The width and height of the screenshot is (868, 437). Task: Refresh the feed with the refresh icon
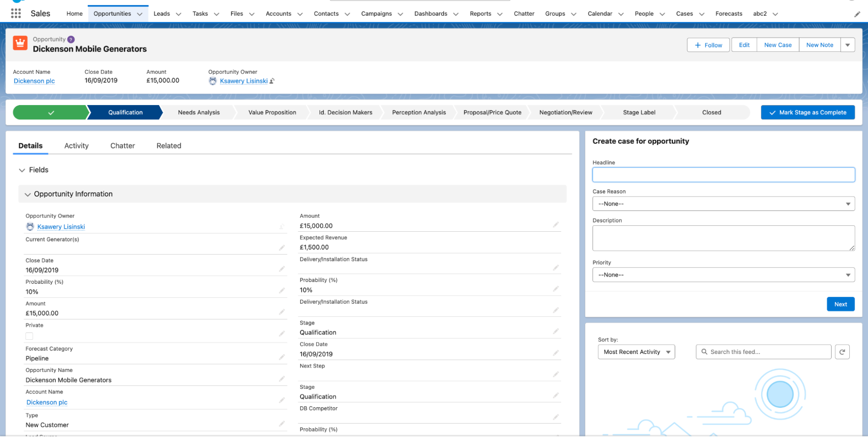click(842, 352)
